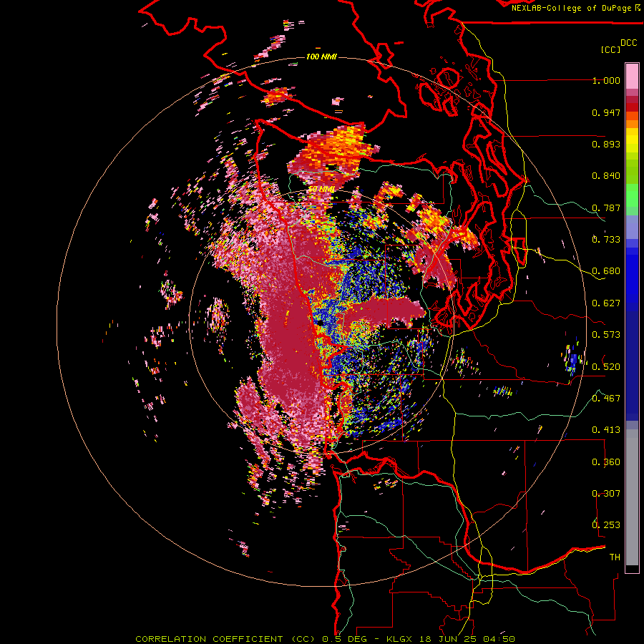Click the pink top segment of the color bar
The image size is (644, 644).
632,76
